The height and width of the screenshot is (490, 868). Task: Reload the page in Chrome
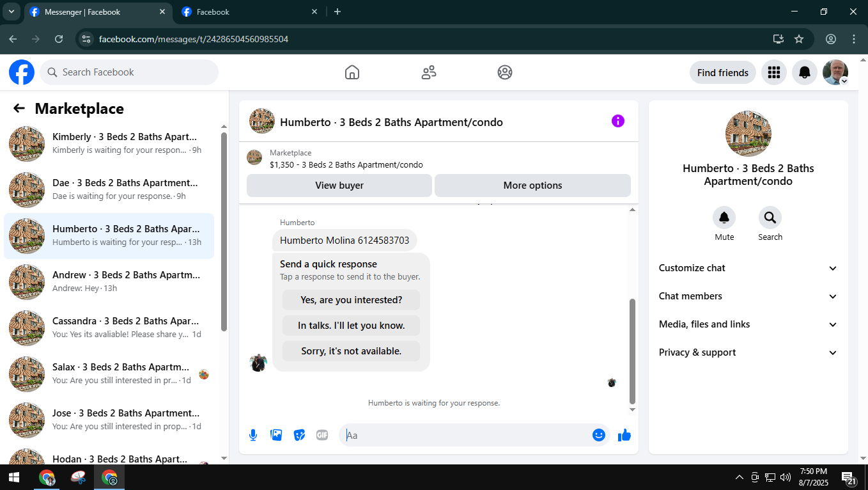pos(59,39)
